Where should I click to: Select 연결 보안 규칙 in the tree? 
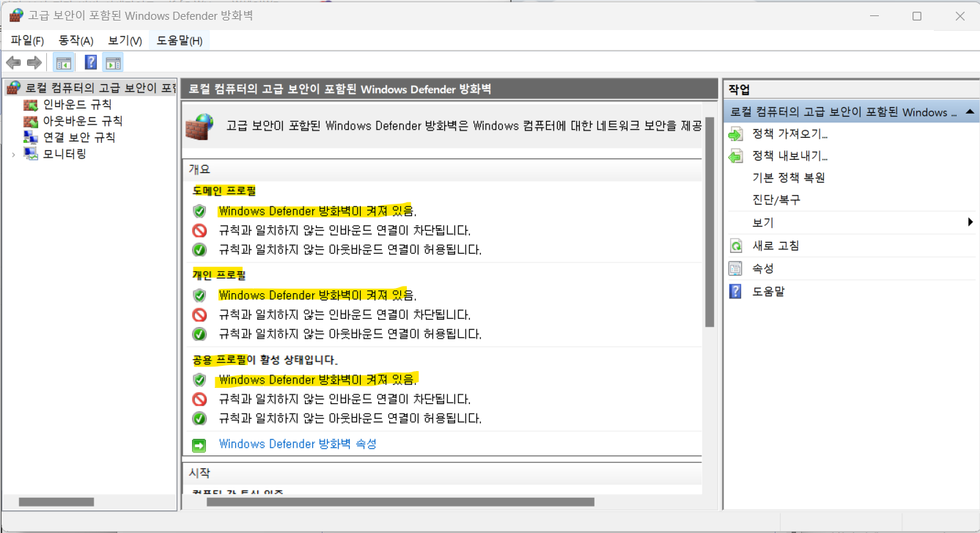coord(79,137)
